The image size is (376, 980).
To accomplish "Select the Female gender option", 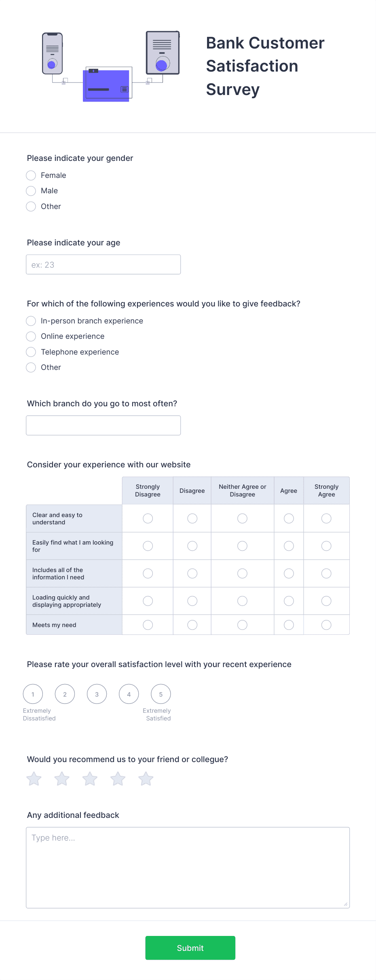I will (31, 175).
